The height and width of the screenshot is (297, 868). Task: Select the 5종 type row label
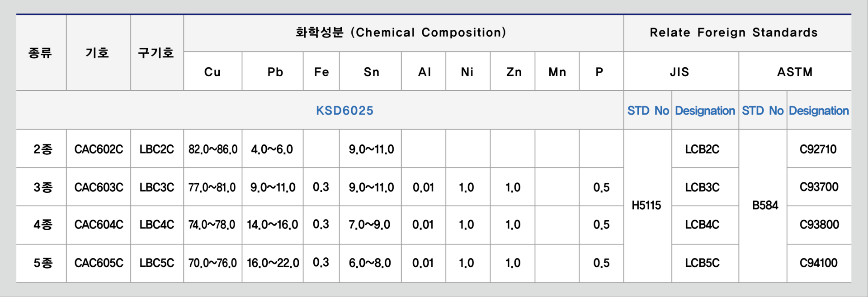[43, 263]
